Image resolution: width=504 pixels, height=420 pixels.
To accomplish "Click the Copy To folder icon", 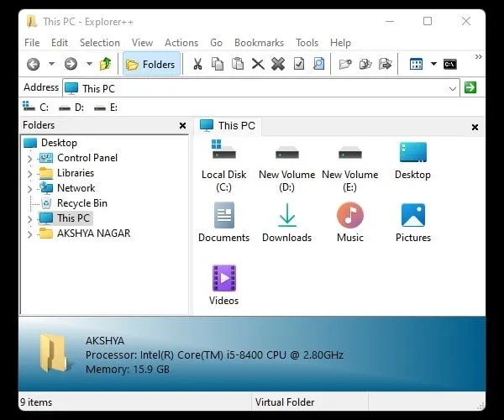I will pyautogui.click(x=365, y=64).
